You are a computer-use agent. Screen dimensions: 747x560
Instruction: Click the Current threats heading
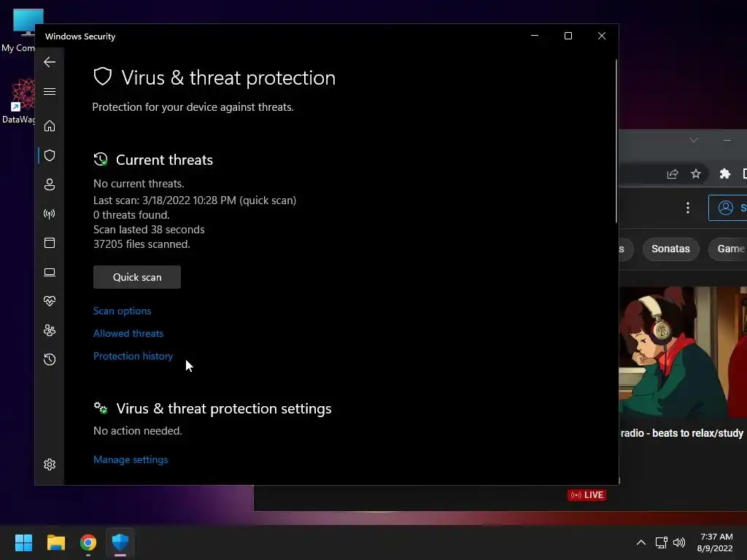click(164, 160)
